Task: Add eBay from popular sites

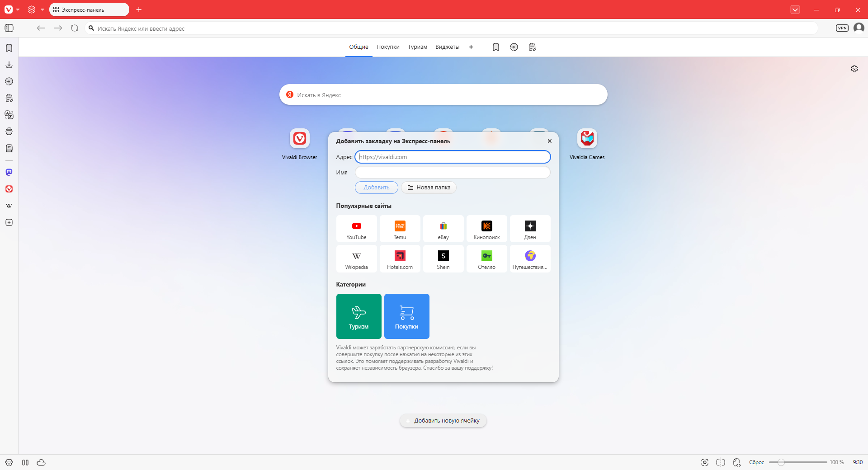Action: (x=443, y=229)
